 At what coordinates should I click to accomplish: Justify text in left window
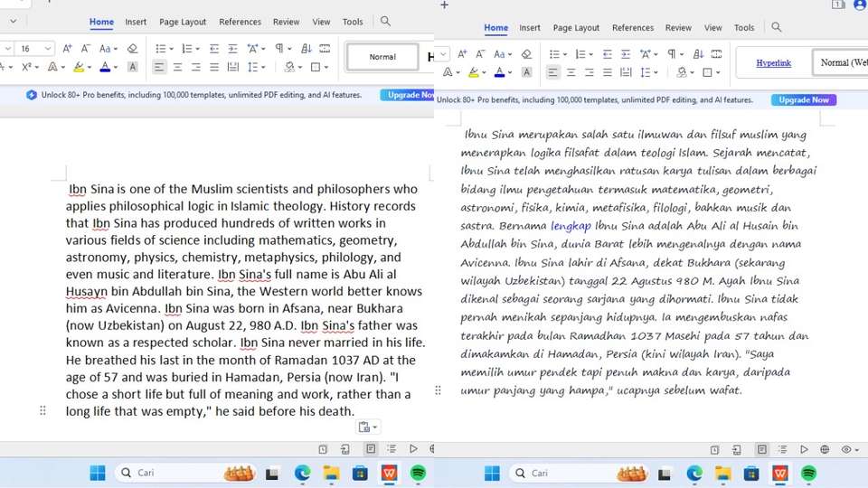point(214,67)
